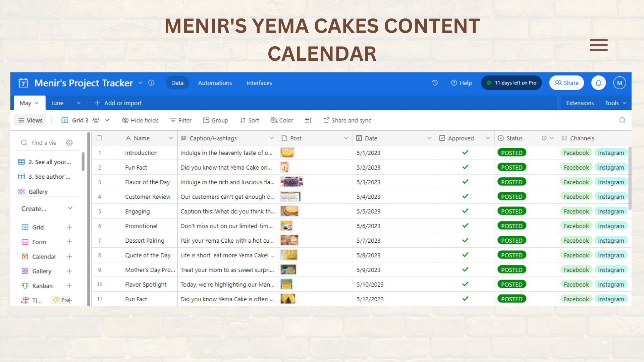Open the Date column dropdown arrow
This screenshot has width=644, height=362.
tap(429, 138)
